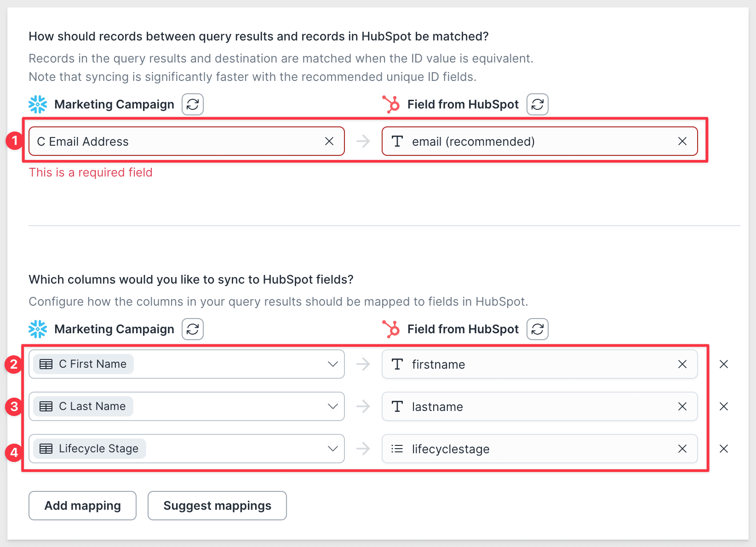Viewport: 756px width, 547px height.
Task: Click inside the C Email Address input field
Action: point(161,141)
